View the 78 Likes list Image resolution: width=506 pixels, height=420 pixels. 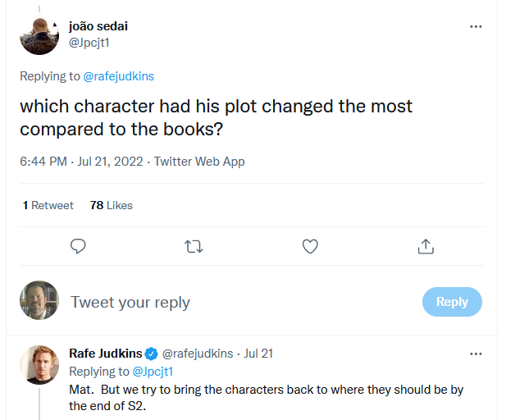(x=112, y=205)
